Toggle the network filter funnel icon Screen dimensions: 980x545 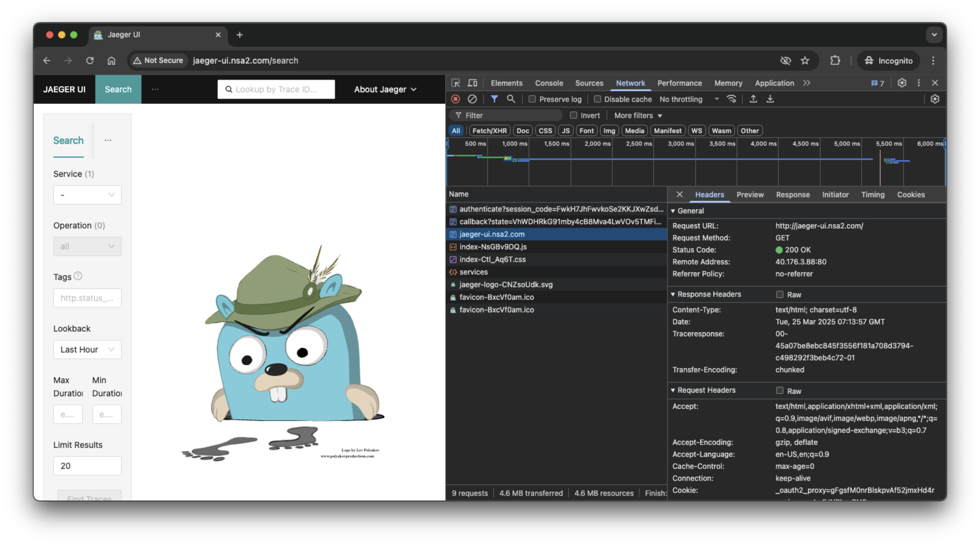pos(494,99)
